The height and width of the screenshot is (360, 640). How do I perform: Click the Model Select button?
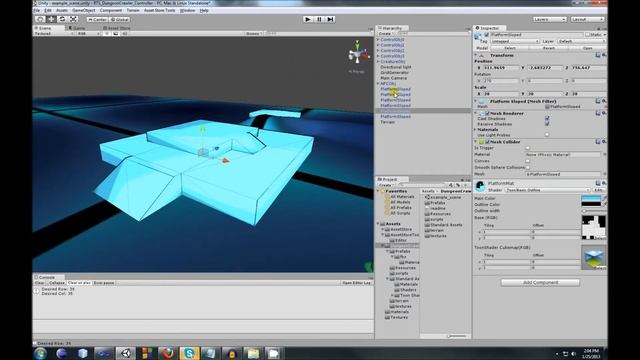tap(510, 48)
